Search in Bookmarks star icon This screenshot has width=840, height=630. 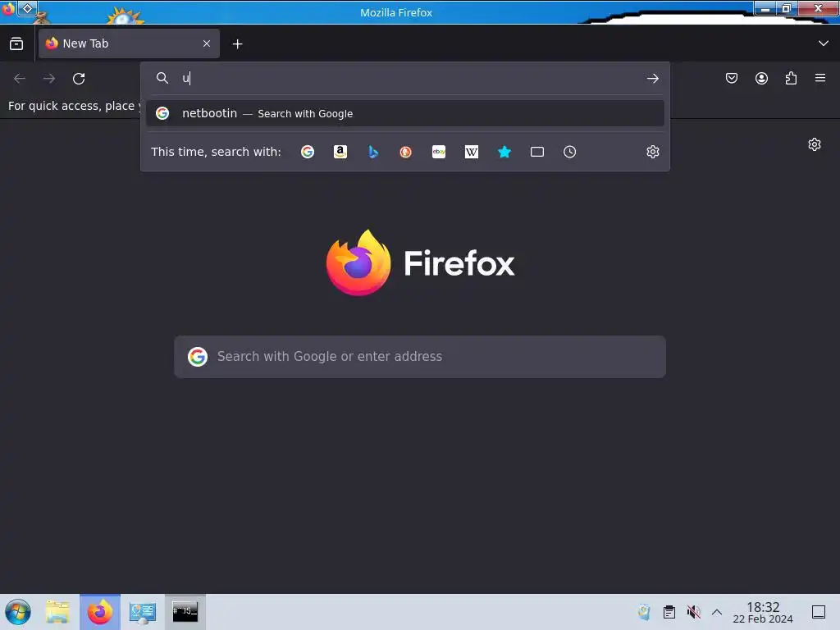click(504, 152)
